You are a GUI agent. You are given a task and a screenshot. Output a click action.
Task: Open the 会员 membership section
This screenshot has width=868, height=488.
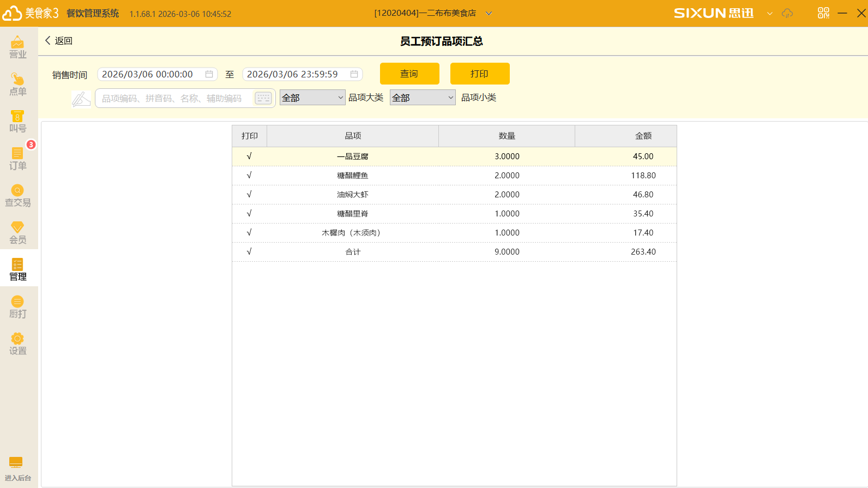coord(18,233)
